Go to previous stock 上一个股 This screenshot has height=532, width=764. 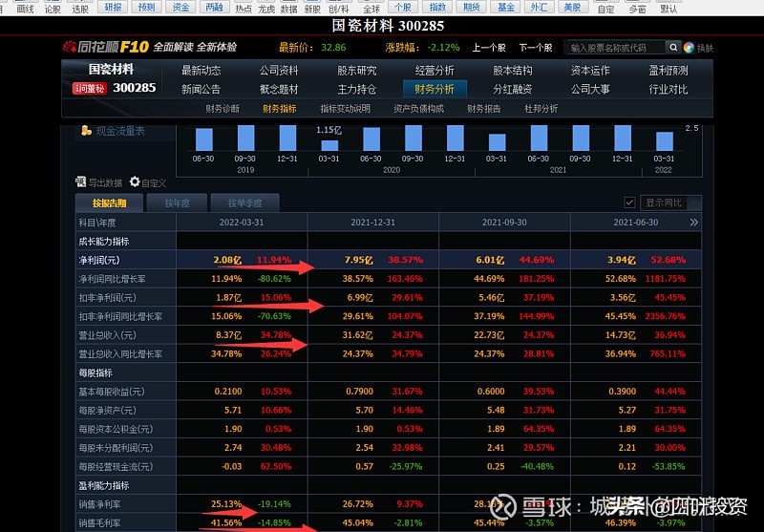489,48
